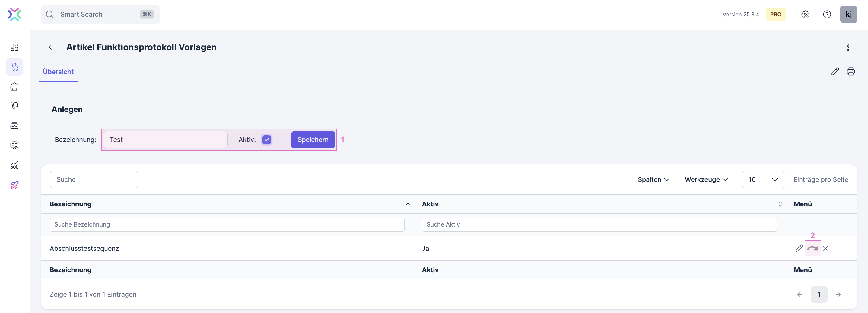This screenshot has width=868, height=313.
Task: Switch to the Übersicht tab
Action: click(x=58, y=72)
